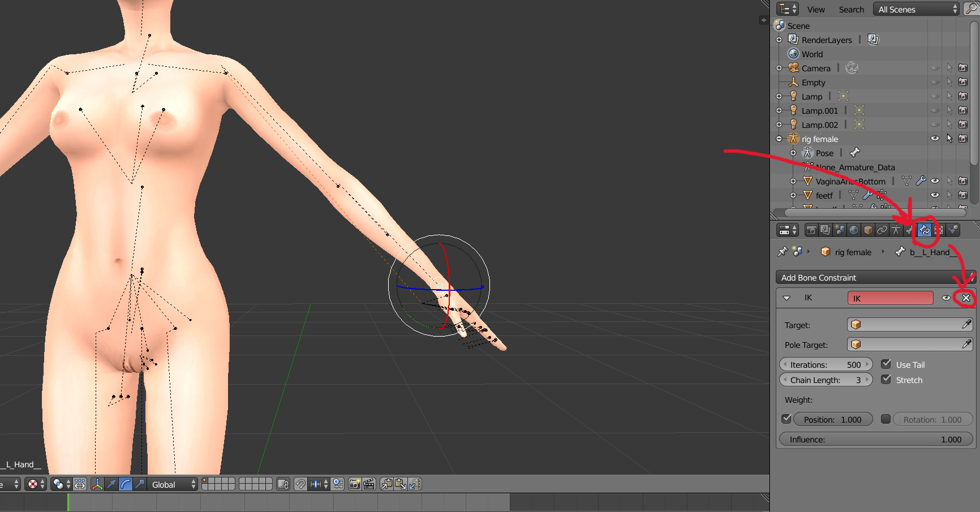Toggle selectability of the Empty object
The width and height of the screenshot is (980, 512).
[949, 82]
